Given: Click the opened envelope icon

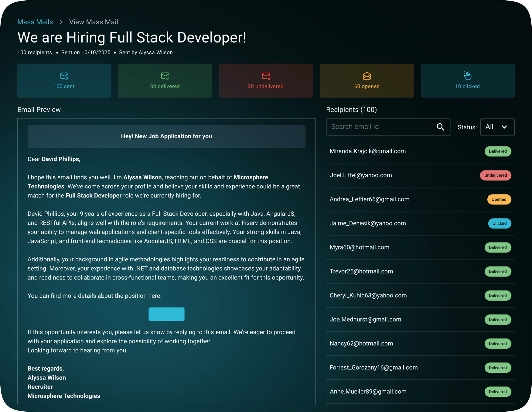Looking at the screenshot, I should click(x=367, y=76).
